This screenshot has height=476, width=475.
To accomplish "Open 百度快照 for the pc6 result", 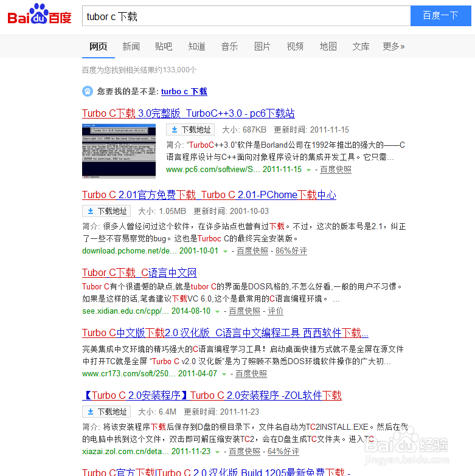I will [x=336, y=170].
